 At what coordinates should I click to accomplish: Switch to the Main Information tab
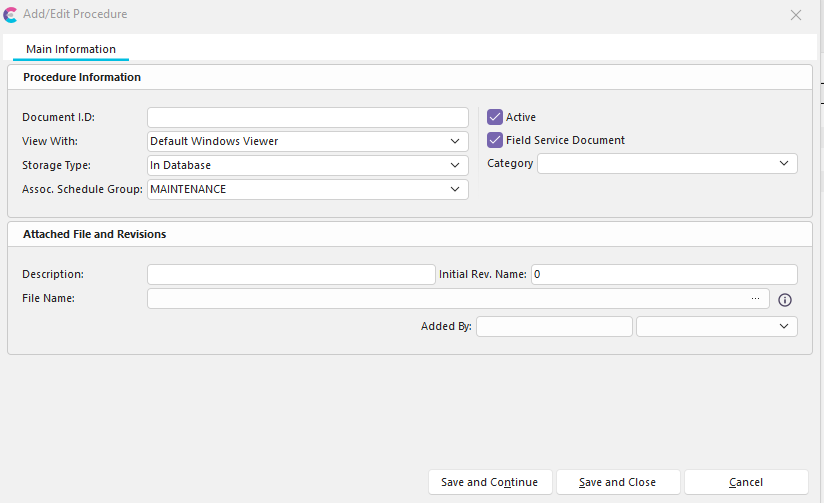click(71, 49)
